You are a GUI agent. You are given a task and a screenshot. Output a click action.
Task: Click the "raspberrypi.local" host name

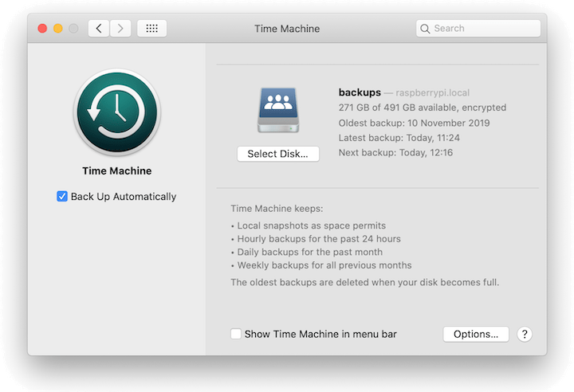pyautogui.click(x=432, y=93)
